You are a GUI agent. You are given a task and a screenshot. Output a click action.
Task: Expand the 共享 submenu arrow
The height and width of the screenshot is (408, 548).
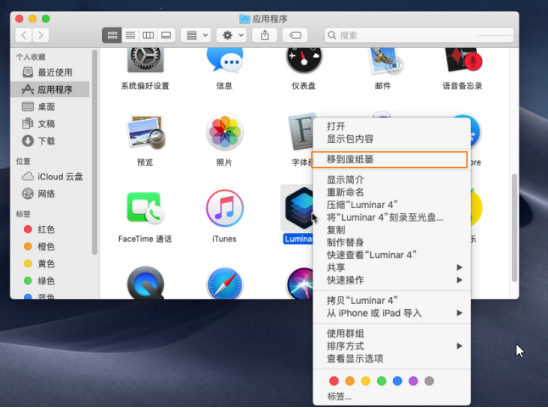pyautogui.click(x=460, y=267)
